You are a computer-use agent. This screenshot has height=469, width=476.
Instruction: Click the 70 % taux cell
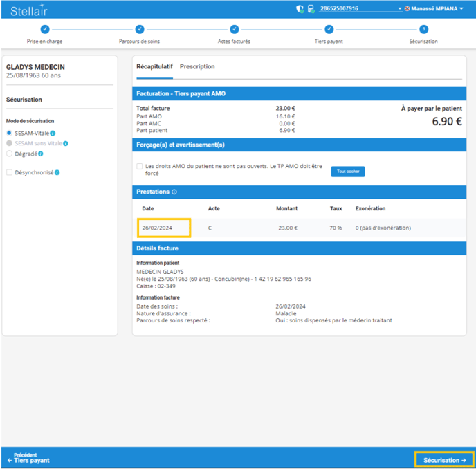click(336, 228)
